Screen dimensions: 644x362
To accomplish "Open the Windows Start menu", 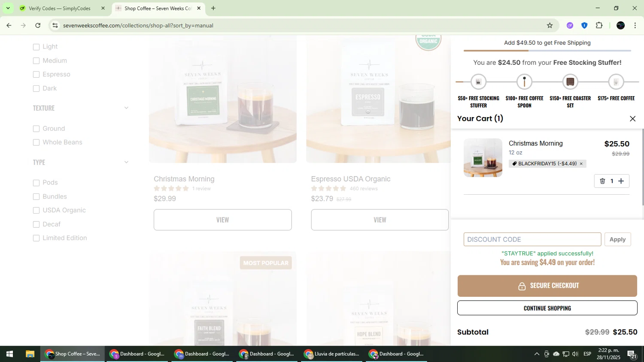I will point(9,354).
